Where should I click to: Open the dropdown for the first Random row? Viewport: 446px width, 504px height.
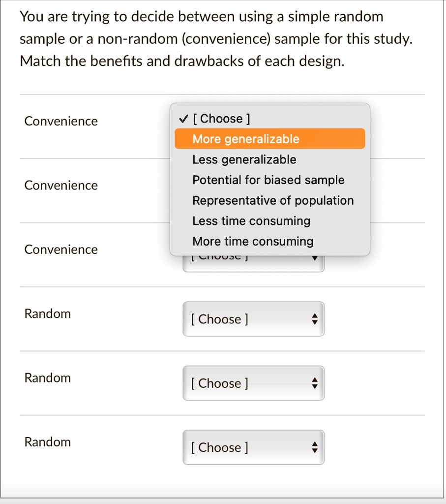click(x=253, y=319)
